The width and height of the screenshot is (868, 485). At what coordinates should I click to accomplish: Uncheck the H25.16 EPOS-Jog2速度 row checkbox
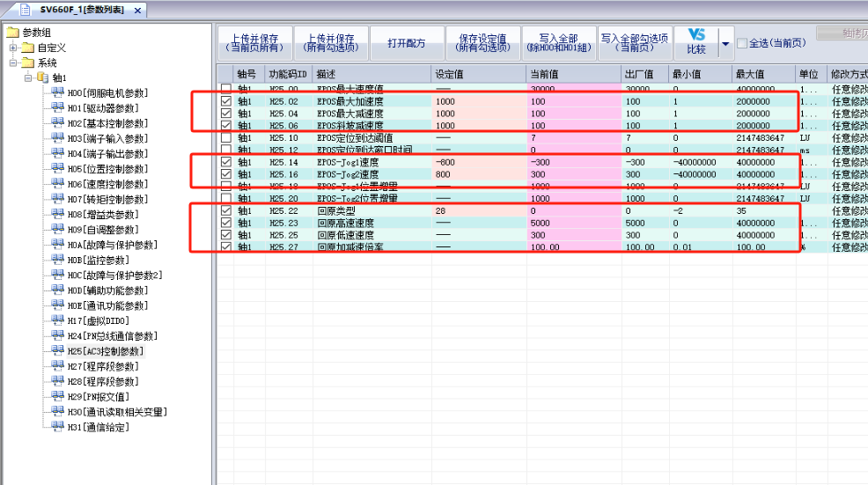click(226, 174)
